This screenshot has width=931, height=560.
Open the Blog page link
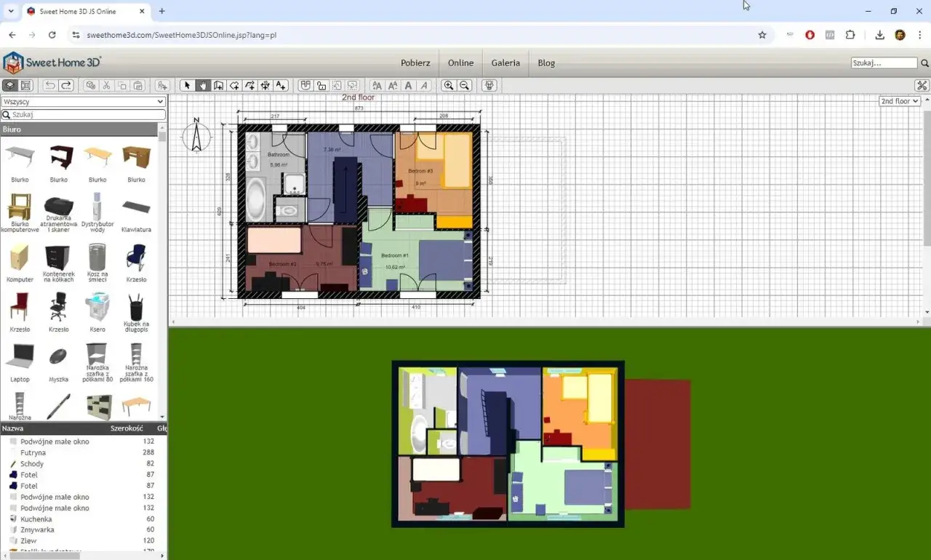(546, 63)
